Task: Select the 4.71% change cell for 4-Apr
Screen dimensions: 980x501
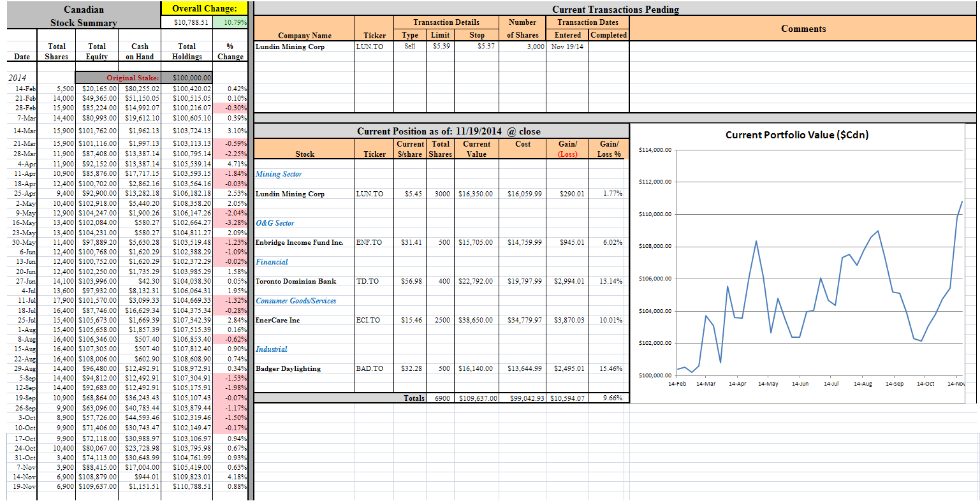Action: (237, 164)
